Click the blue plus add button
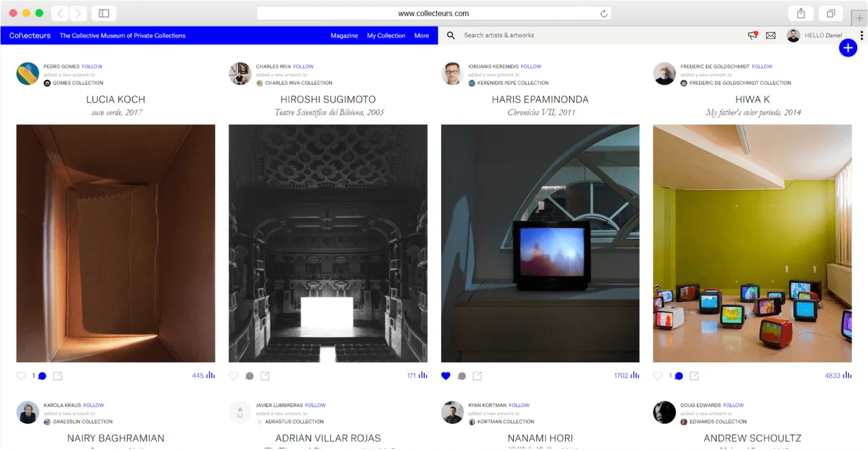The height and width of the screenshot is (451, 868). click(x=848, y=48)
